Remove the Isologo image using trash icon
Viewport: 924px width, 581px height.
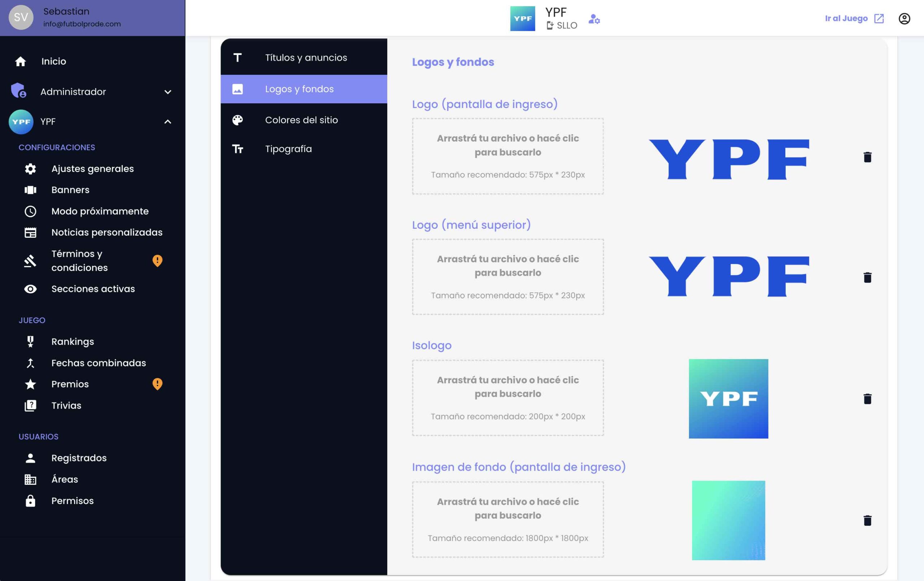point(867,399)
